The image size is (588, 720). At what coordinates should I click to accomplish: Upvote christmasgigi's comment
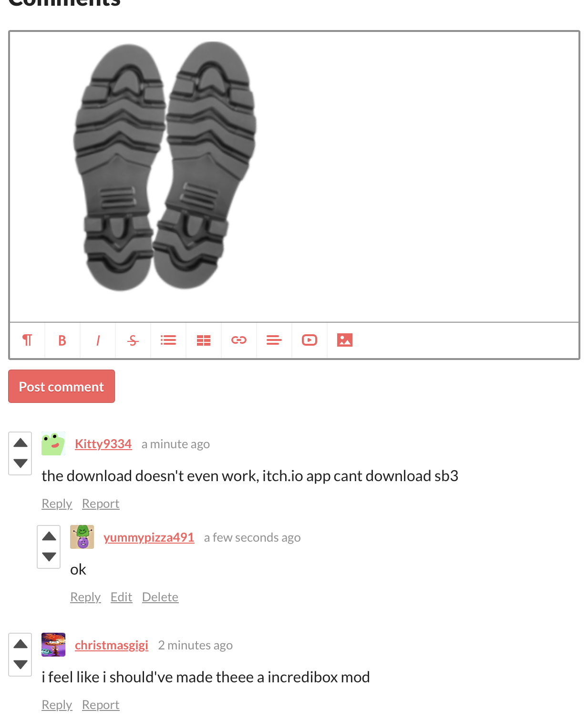click(x=21, y=644)
